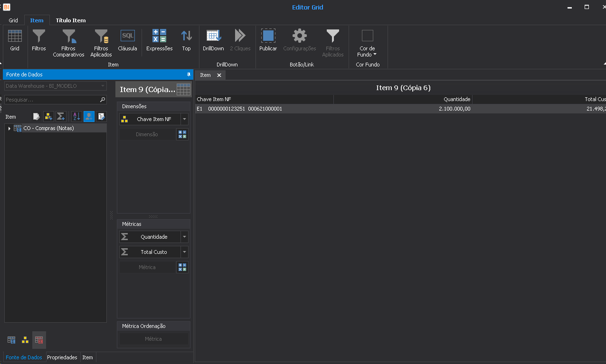Switch to the Grid ribbon tab

pyautogui.click(x=13, y=20)
